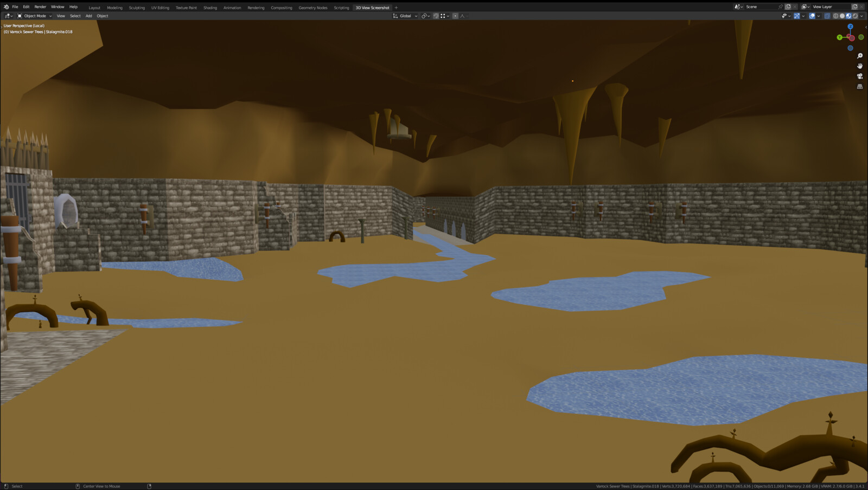The image size is (868, 490).
Task: Open the Window menu
Action: (58, 7)
